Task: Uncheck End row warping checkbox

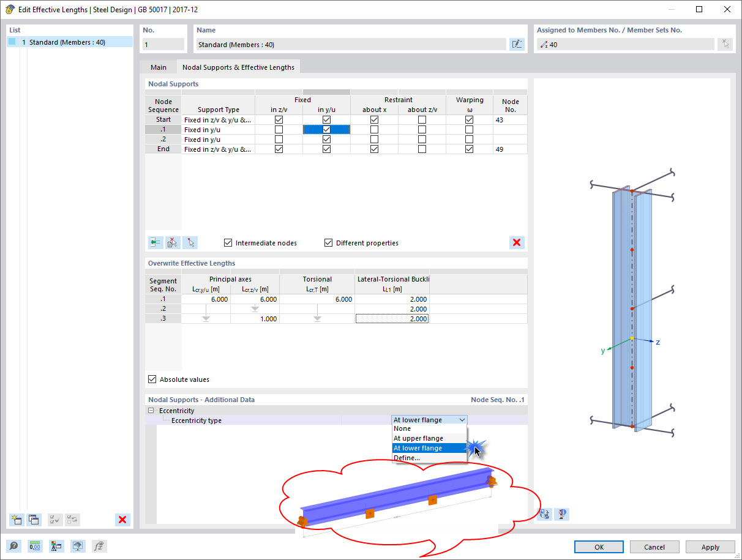Action: point(469,149)
